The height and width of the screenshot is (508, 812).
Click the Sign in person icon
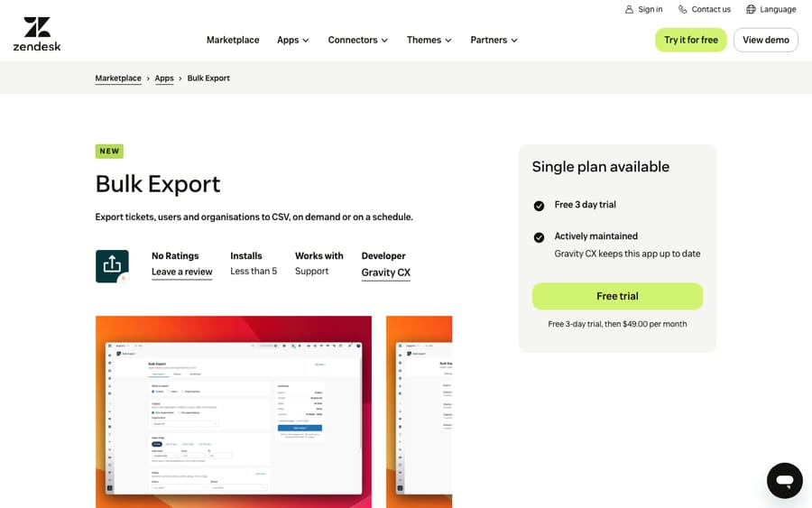(629, 9)
